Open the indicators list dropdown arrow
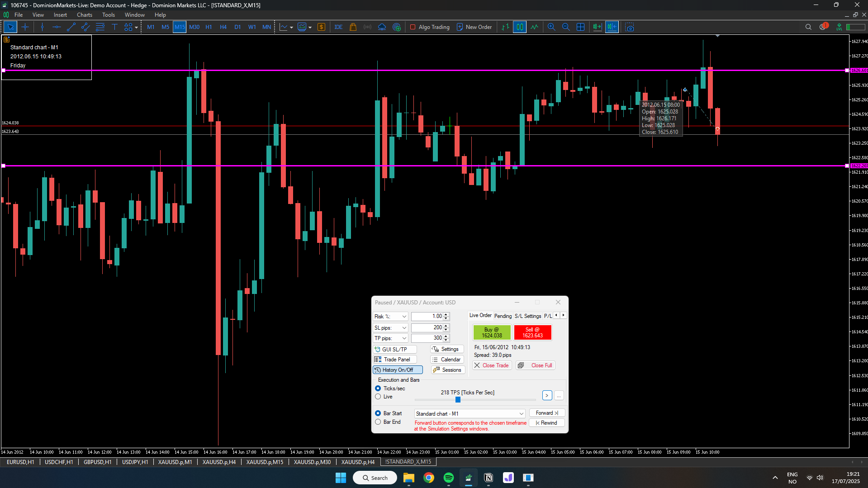 pos(291,28)
